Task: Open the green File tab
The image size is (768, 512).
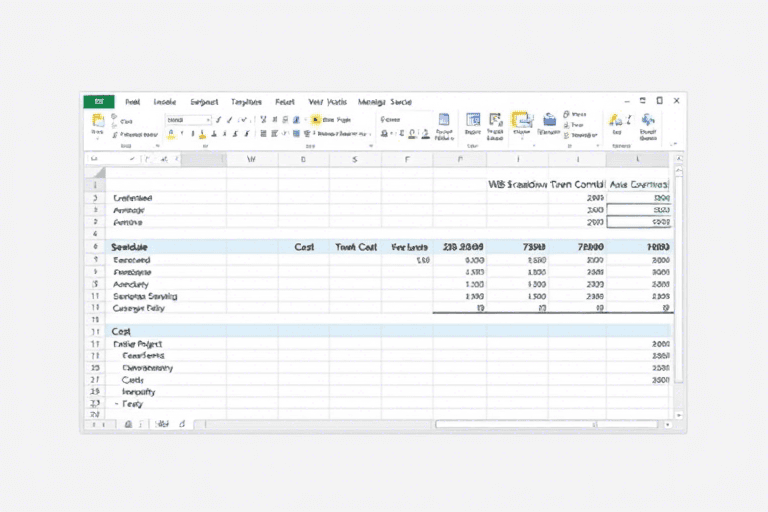Action: tap(98, 102)
